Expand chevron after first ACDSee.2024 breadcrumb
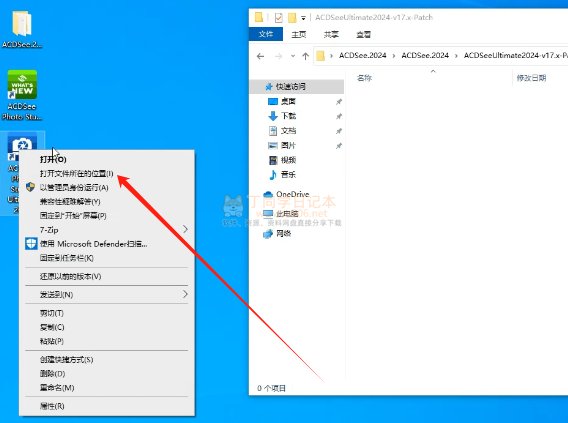Screen dimensions: 568x423 coord(394,56)
